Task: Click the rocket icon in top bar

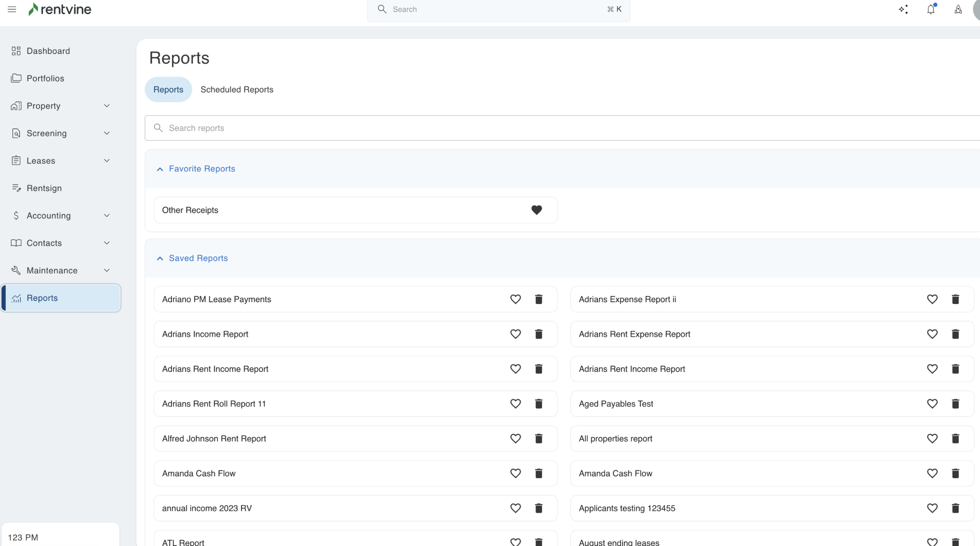Action: click(x=958, y=10)
